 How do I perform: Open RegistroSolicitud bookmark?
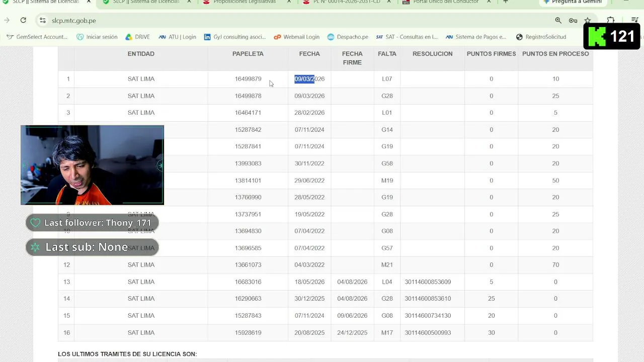click(541, 37)
